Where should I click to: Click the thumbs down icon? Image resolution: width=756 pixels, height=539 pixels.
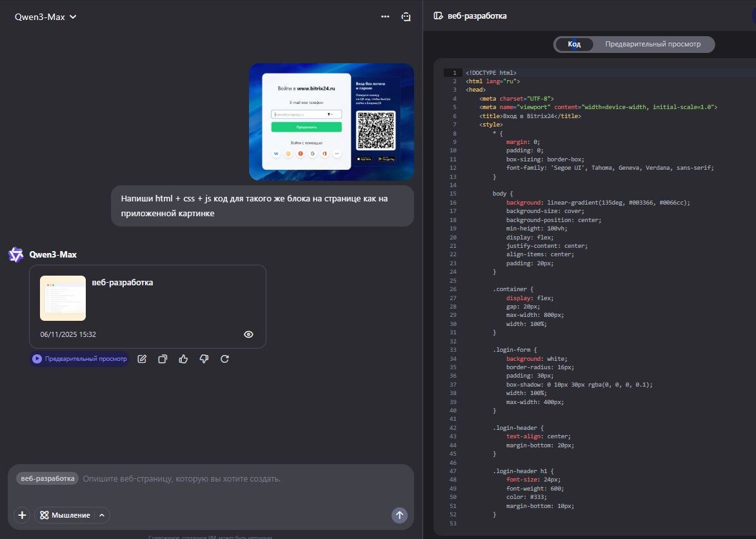coord(204,359)
